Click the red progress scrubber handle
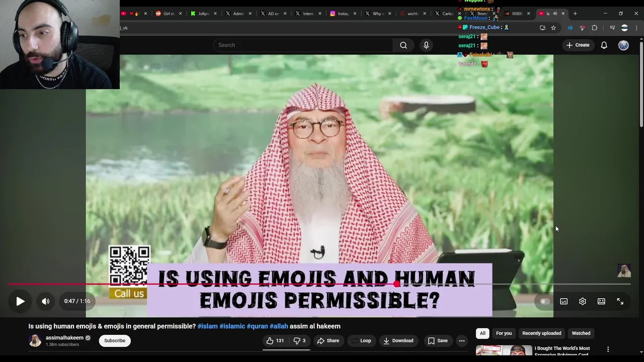The width and height of the screenshot is (644, 362). (x=397, y=284)
